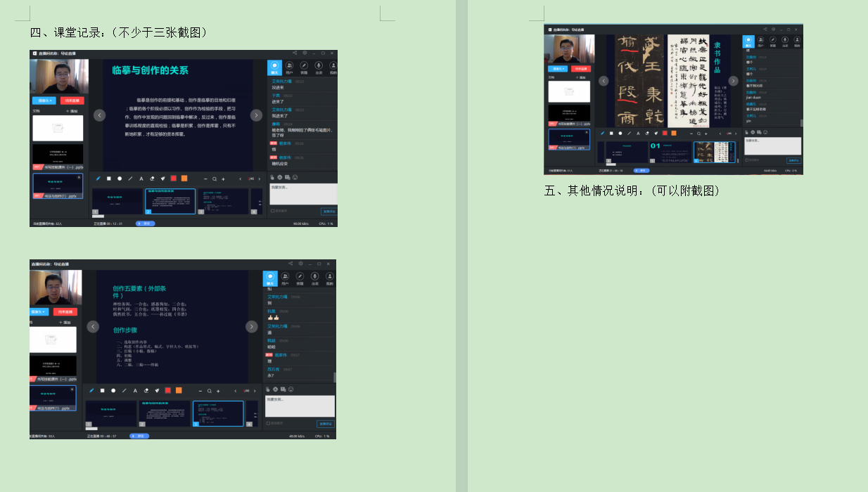Enable the 禁言聊天 checkbox in the 创作步骤 screenshot

point(268,423)
